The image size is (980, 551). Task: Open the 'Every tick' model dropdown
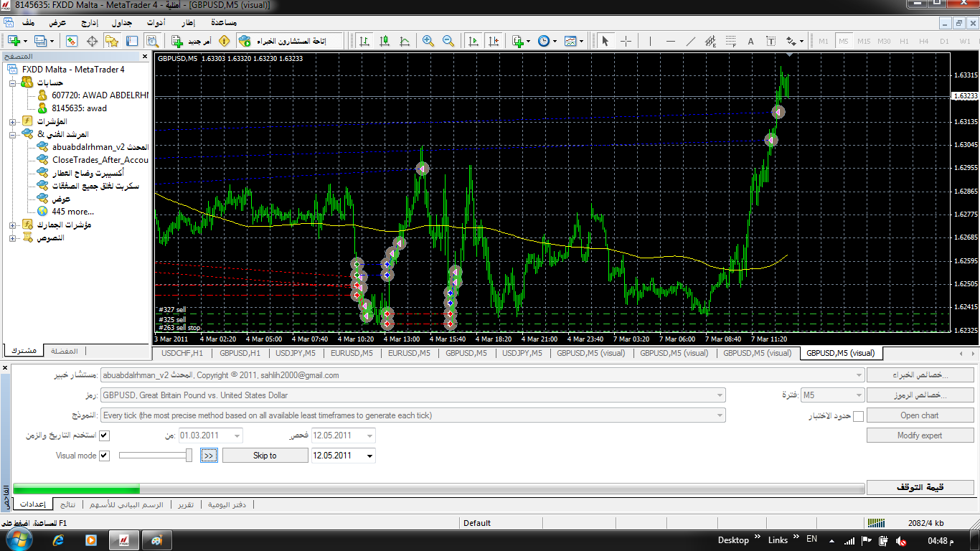(720, 415)
